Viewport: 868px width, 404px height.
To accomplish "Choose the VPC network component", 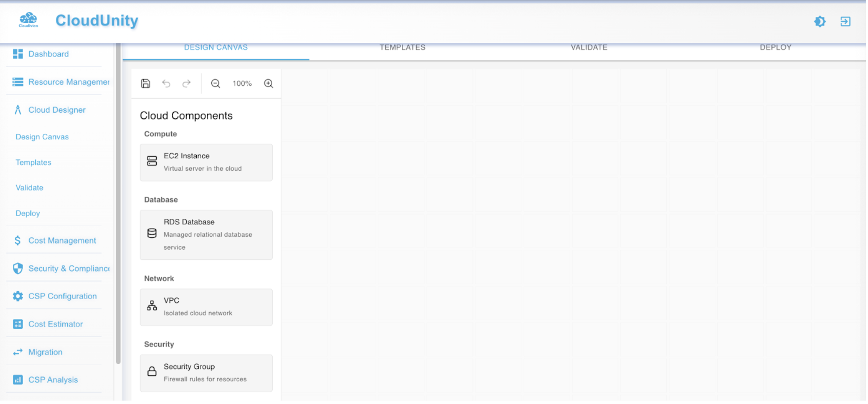I will point(206,307).
